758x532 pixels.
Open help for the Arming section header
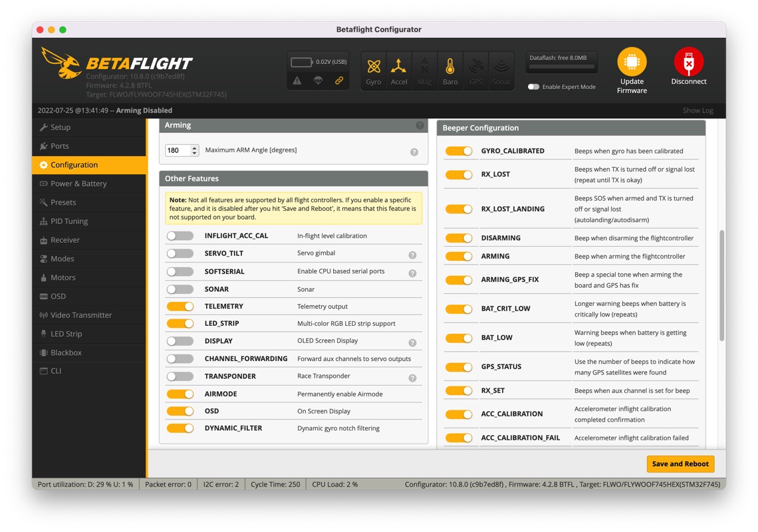pos(420,125)
